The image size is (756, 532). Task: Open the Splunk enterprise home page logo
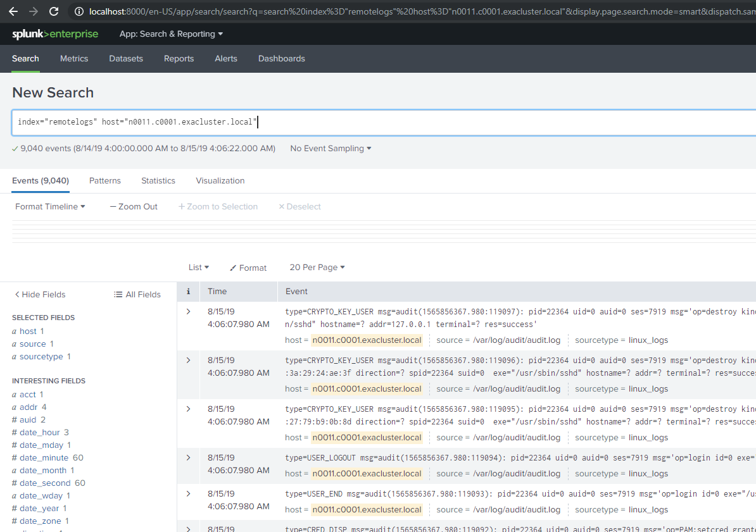point(55,34)
